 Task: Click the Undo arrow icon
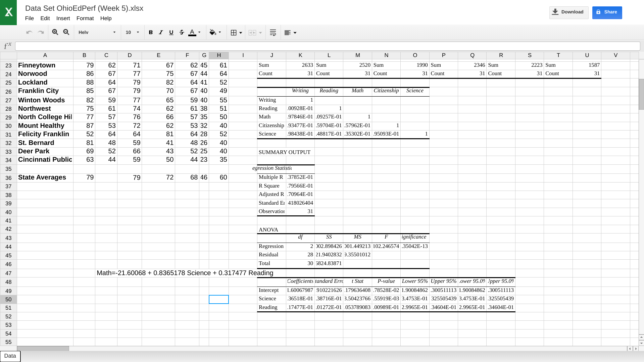(29, 33)
